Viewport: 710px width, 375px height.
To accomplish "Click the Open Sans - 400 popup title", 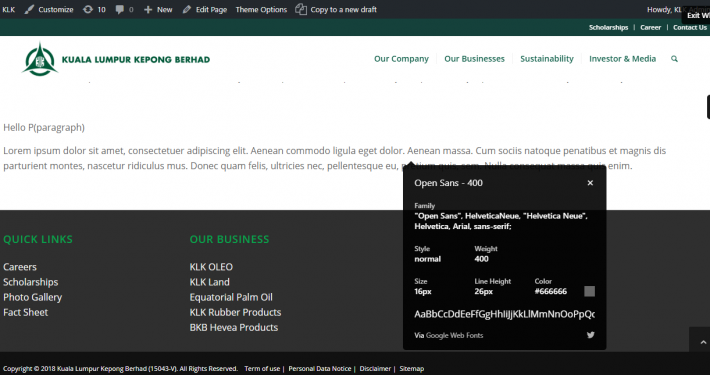I will (x=448, y=183).
